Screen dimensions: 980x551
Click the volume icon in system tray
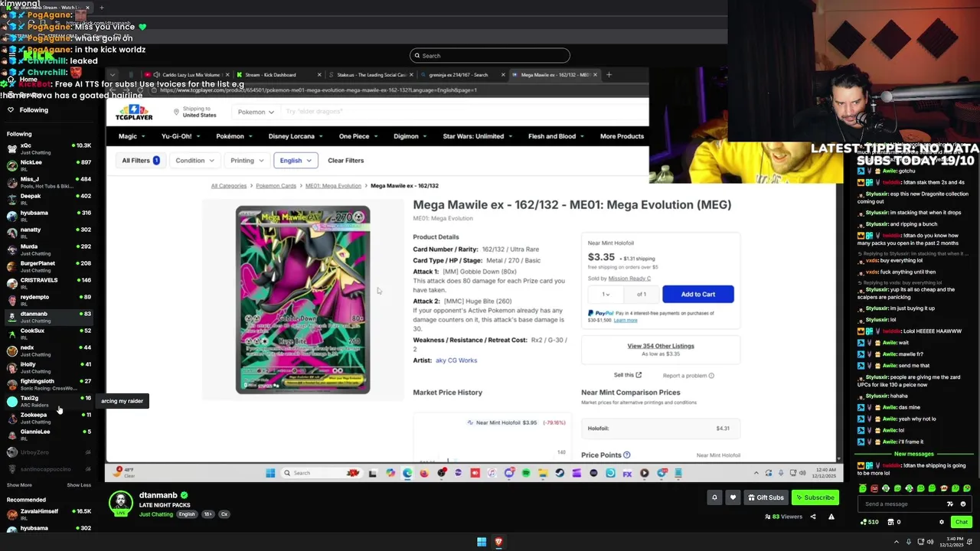click(x=931, y=542)
